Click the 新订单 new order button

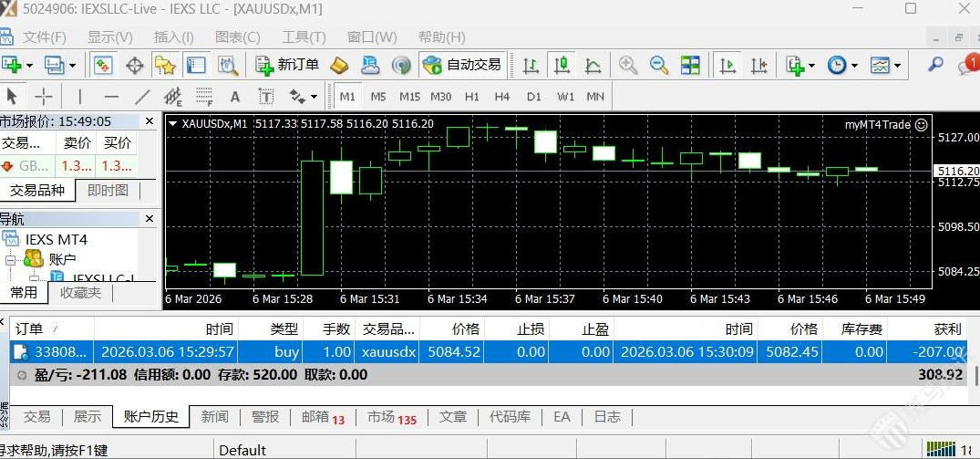(287, 65)
